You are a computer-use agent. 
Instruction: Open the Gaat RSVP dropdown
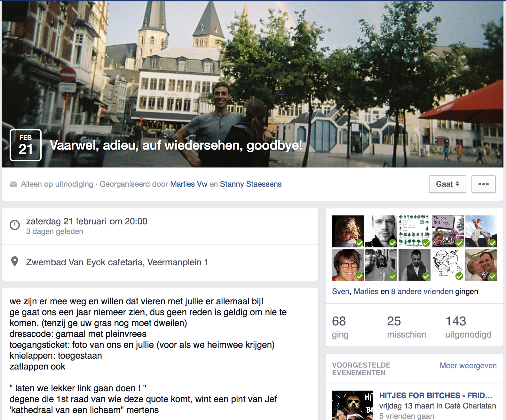click(x=447, y=184)
